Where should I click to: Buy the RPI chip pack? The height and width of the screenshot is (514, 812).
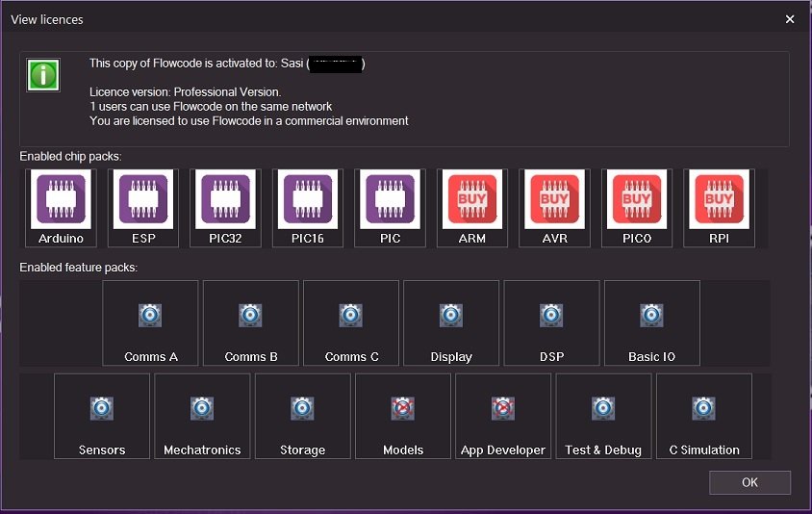[x=719, y=200]
